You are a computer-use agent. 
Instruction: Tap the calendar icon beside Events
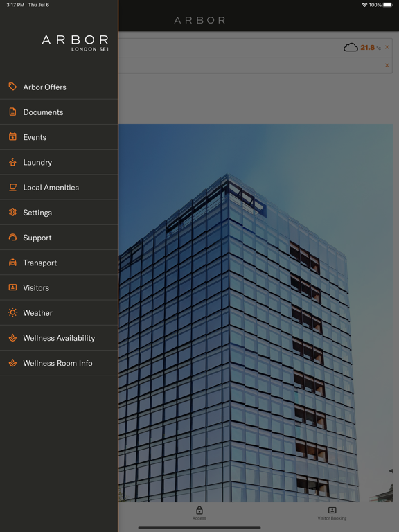point(12,136)
